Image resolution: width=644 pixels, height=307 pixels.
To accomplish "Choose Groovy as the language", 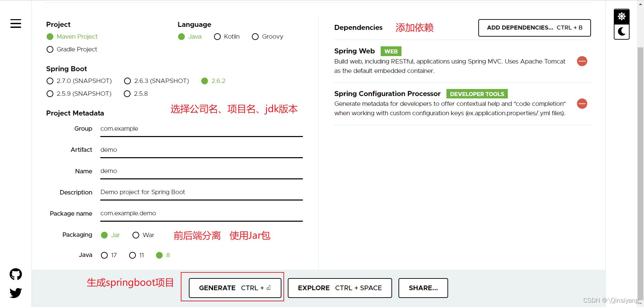I will point(267,36).
